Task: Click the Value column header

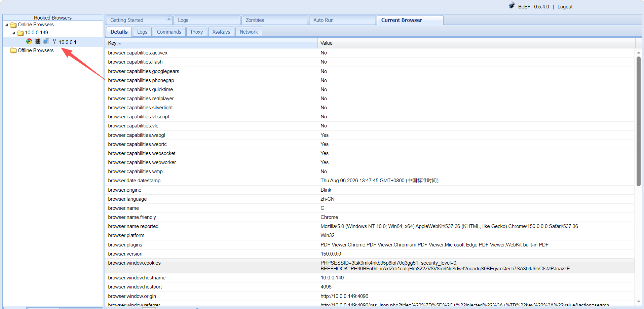Action: 477,43
